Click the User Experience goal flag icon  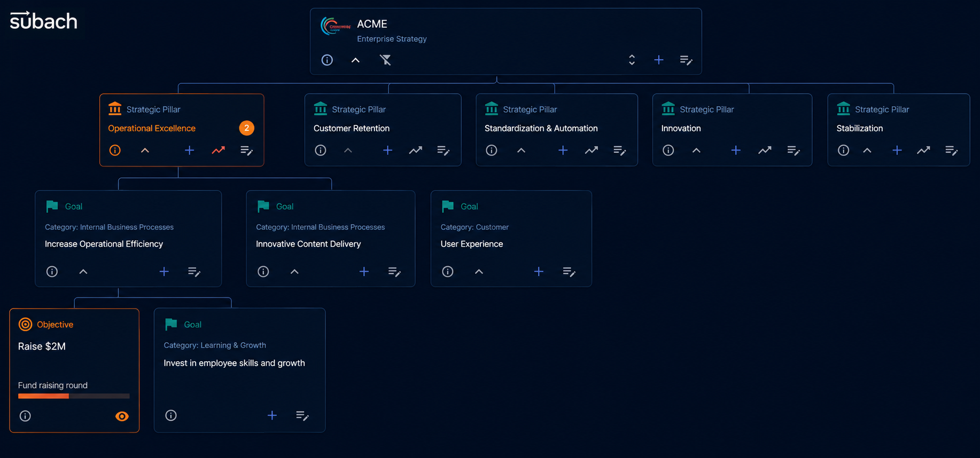point(448,206)
